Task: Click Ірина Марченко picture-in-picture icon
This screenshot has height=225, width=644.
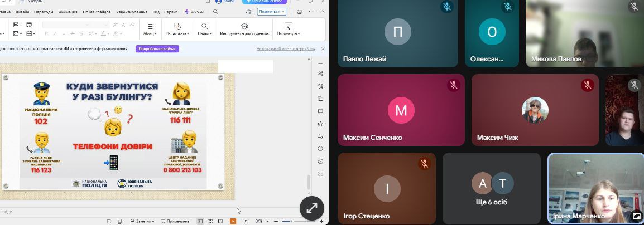Action: pyautogui.click(x=636, y=216)
